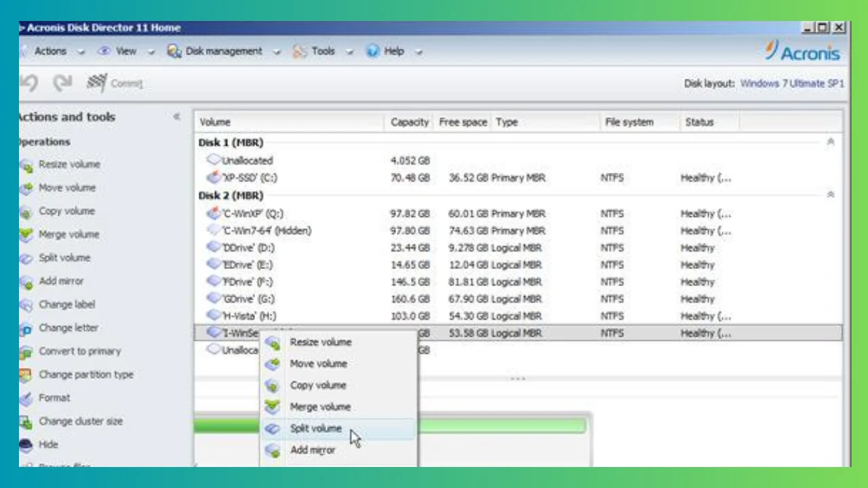The image size is (868, 488).
Task: Click the Copy volume sidebar icon
Action: (x=26, y=212)
